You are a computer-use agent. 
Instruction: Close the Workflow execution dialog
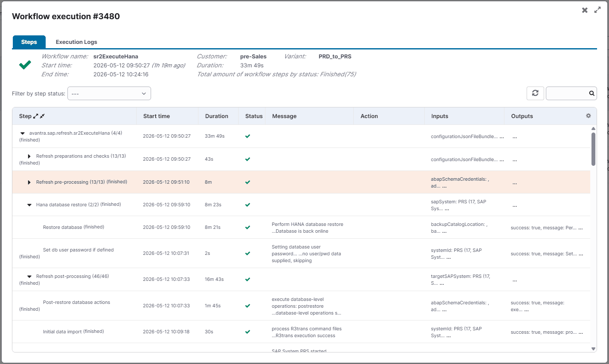tap(585, 10)
